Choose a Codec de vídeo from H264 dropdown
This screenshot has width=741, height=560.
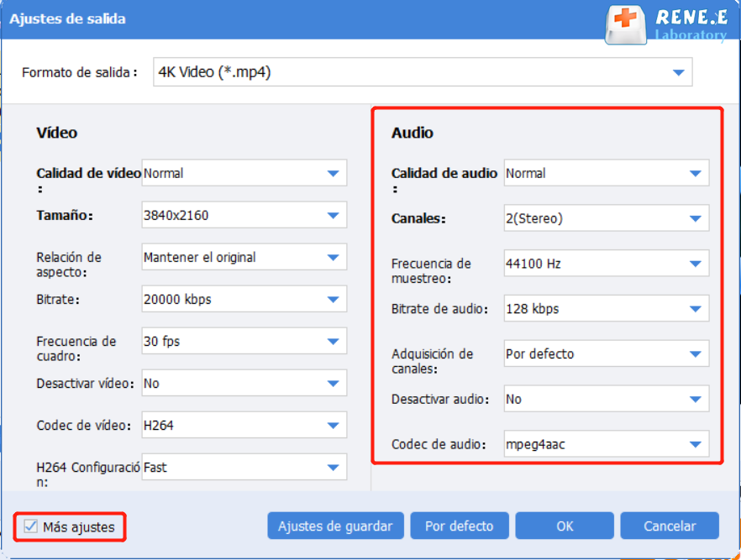tap(244, 426)
